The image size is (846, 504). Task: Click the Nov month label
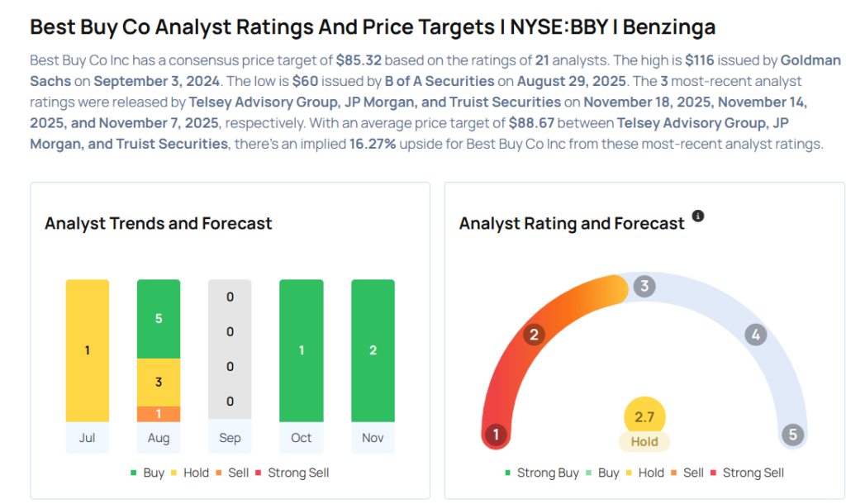coord(373,438)
